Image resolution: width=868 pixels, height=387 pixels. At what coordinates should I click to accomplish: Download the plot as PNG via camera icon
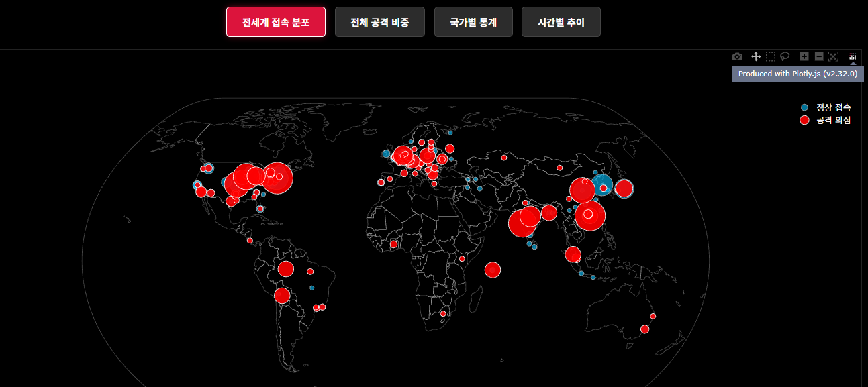point(737,56)
